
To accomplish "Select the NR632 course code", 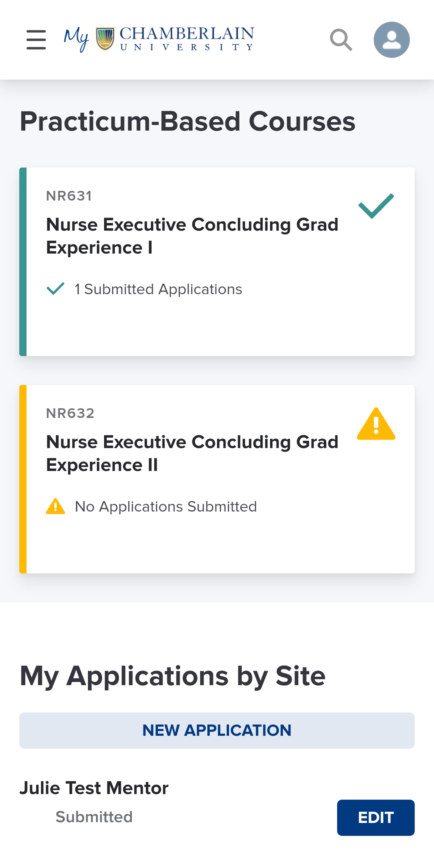I will [70, 413].
